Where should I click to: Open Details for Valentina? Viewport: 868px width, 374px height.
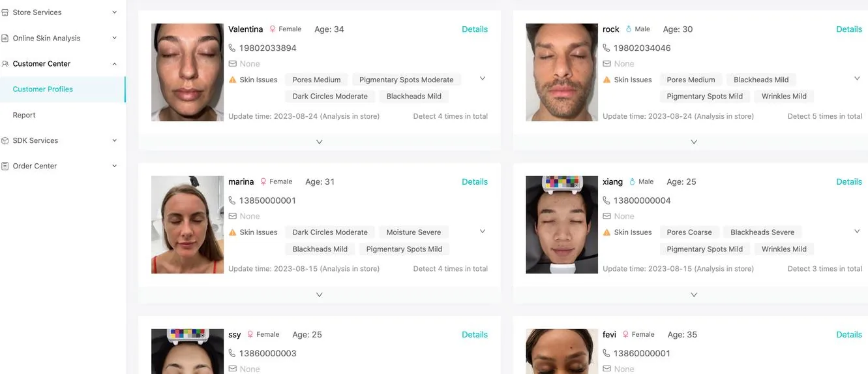click(475, 29)
